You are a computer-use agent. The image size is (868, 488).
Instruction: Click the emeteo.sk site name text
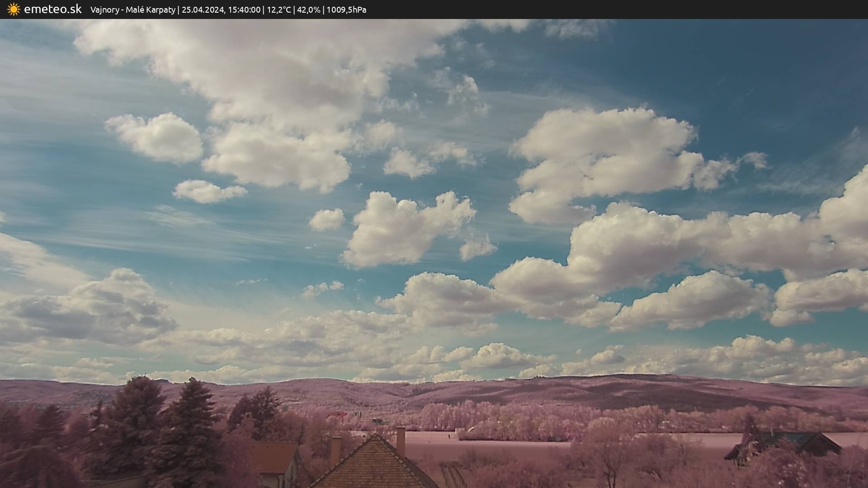pyautogui.click(x=53, y=9)
